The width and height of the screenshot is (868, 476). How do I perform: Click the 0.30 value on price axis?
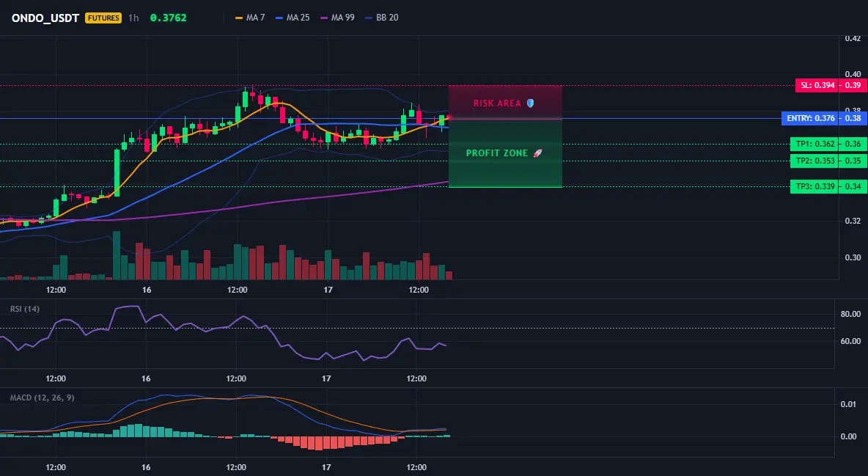tap(853, 257)
